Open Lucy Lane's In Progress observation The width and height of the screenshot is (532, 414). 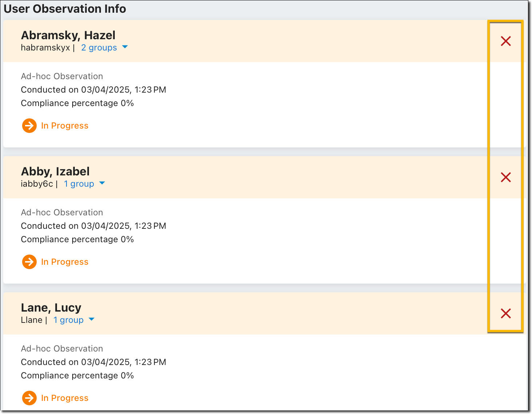coord(65,398)
